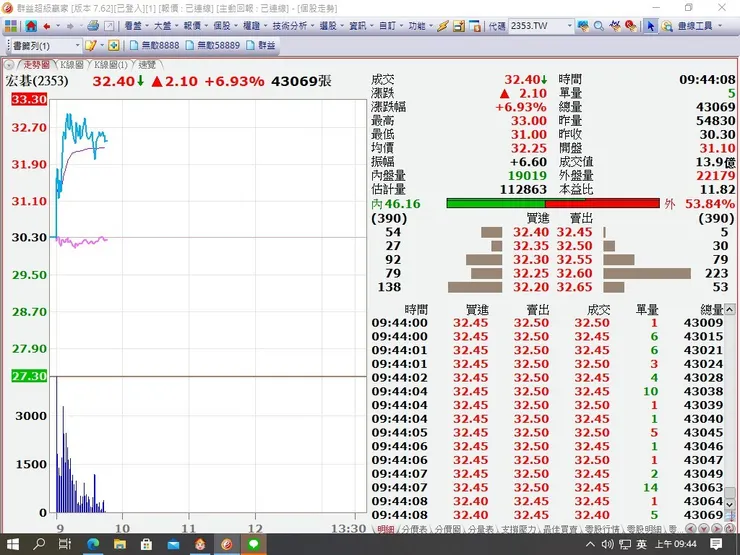Click the magnifier search icon beside the code field
The width and height of the screenshot is (740, 555).
(x=599, y=26)
